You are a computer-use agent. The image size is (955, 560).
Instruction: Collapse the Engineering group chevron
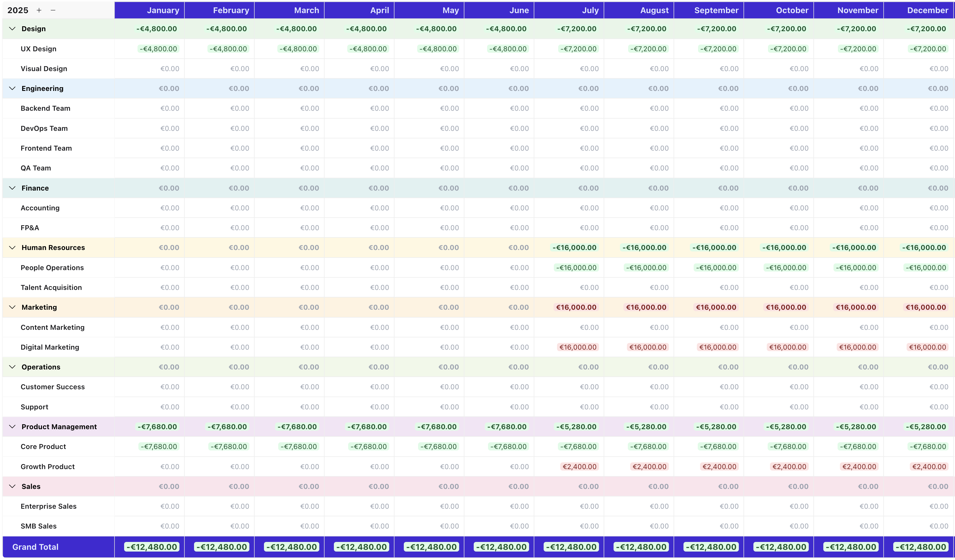(x=12, y=88)
